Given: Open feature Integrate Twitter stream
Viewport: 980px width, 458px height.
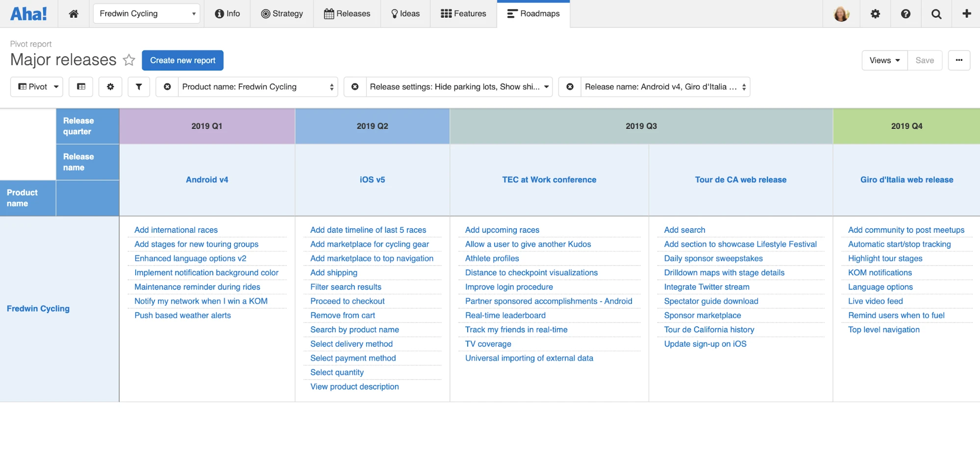Looking at the screenshot, I should 706,287.
